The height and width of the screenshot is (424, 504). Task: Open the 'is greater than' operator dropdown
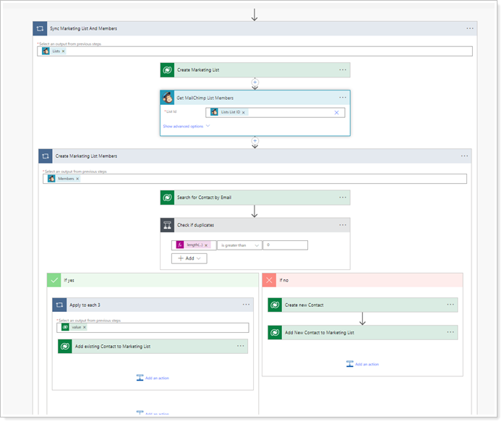point(240,245)
